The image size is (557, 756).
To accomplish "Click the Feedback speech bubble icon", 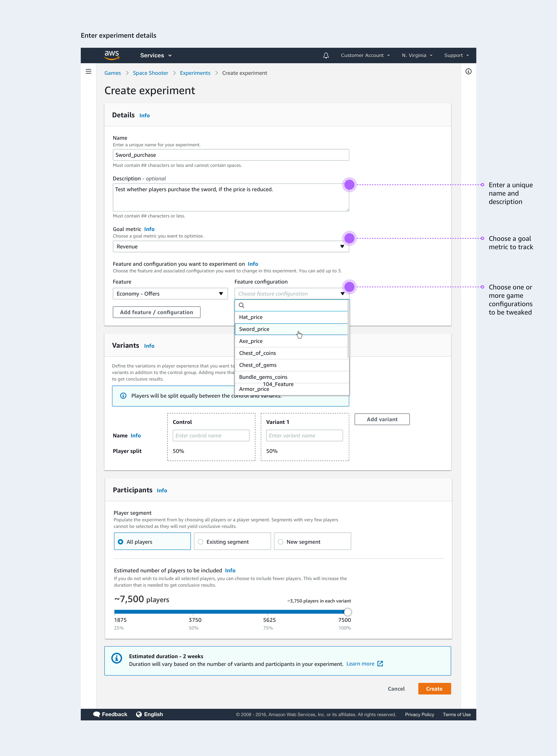I will point(96,714).
